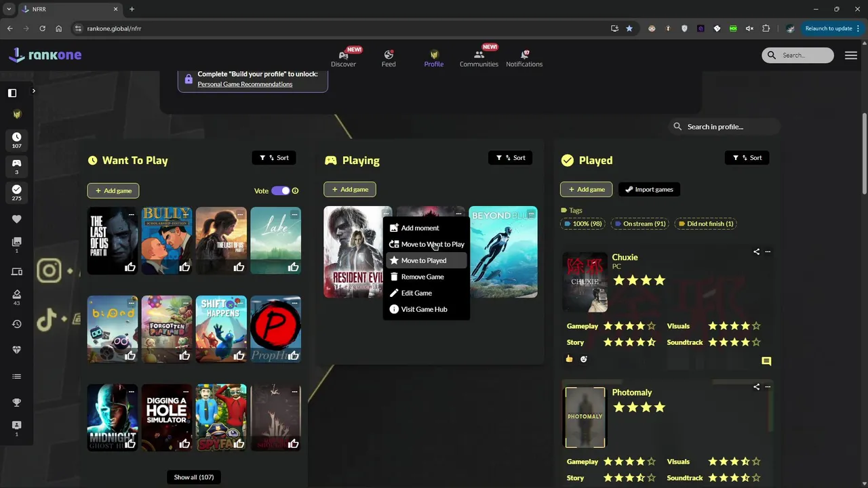The width and height of the screenshot is (868, 488).
Task: Open the Played checkmark icon showing 275
Action: tap(17, 193)
